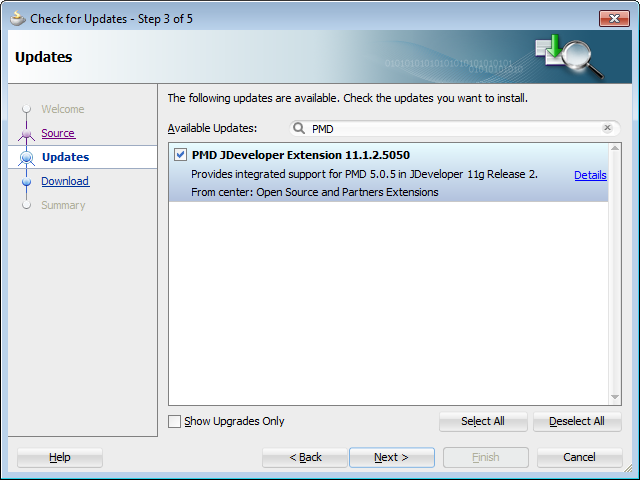Click the Source step marker icon
Viewport: 640px width, 480px height.
pos(27,134)
